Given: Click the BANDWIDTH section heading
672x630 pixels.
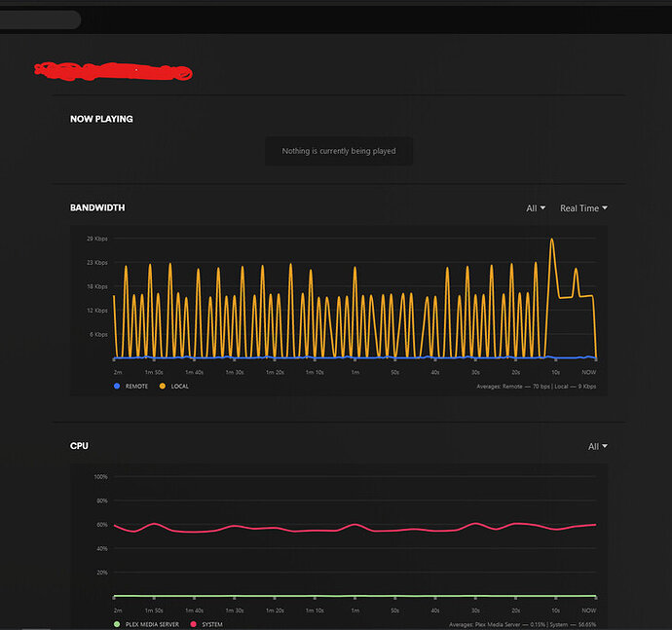Looking at the screenshot, I should pyautogui.click(x=97, y=207).
